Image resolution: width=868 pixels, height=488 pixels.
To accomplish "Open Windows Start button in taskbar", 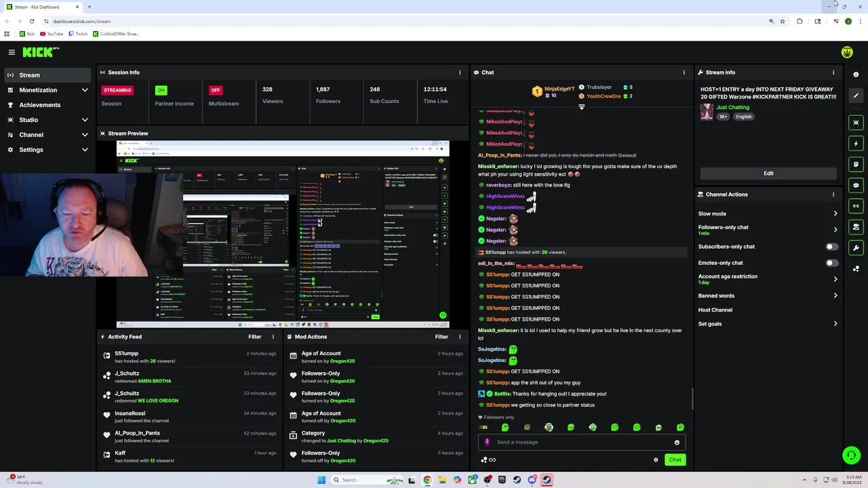I will (321, 480).
